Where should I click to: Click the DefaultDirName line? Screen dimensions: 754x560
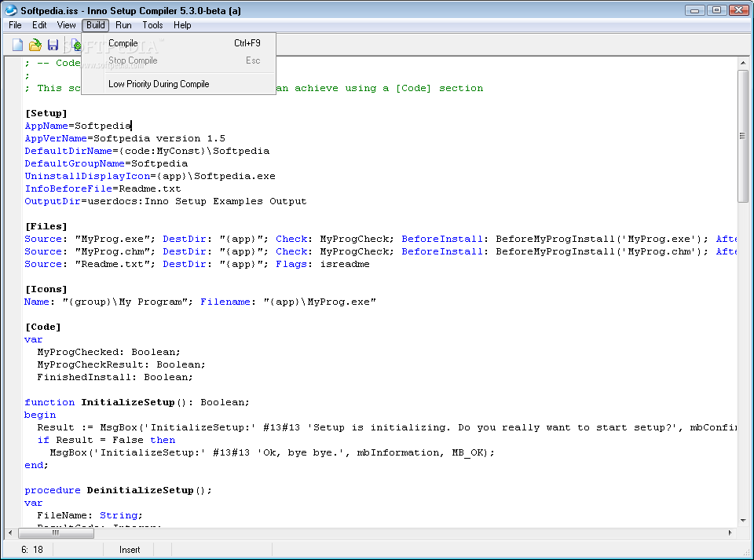pyautogui.click(x=147, y=151)
